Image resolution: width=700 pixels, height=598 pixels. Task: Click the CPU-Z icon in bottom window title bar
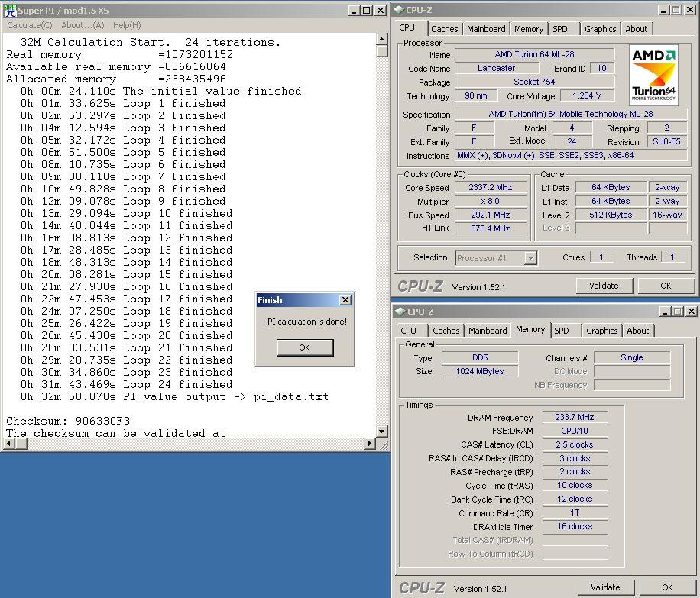pyautogui.click(x=400, y=311)
